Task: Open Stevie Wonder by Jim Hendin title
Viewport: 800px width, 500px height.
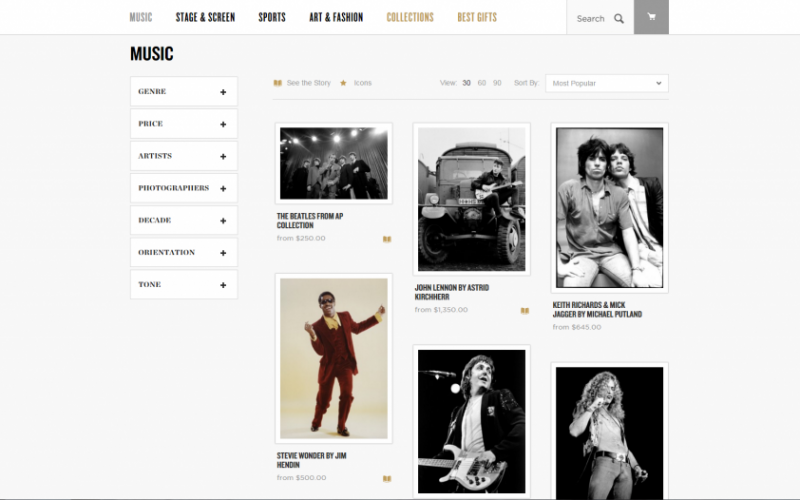Action: [311, 460]
